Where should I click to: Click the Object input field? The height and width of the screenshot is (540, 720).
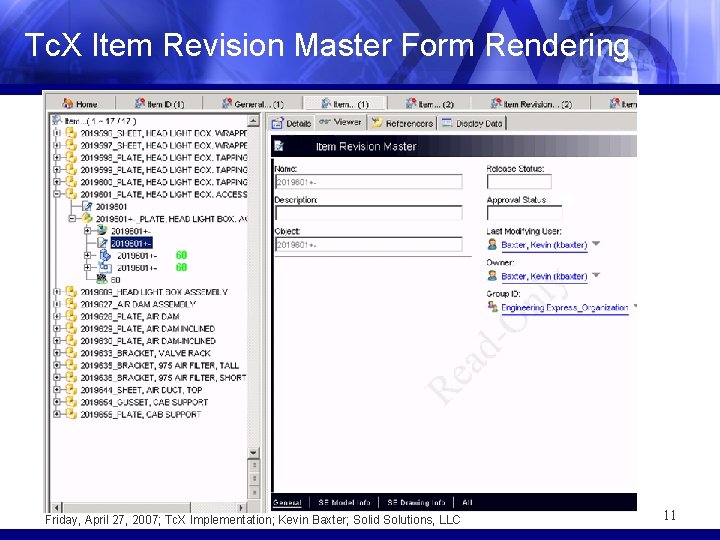(368, 244)
